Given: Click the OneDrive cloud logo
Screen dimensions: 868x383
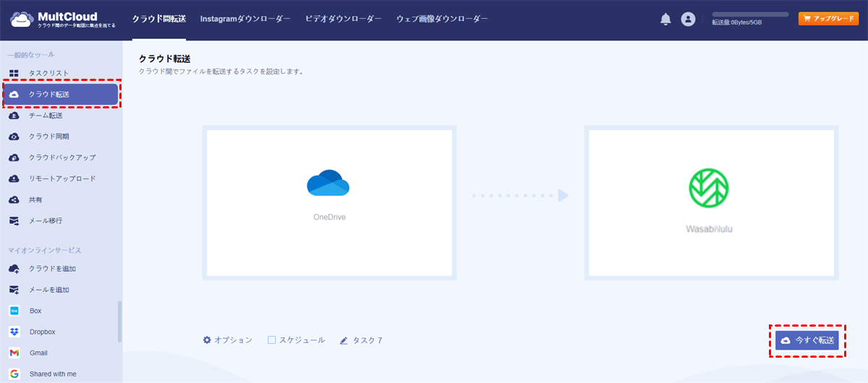Looking at the screenshot, I should click(x=328, y=184).
